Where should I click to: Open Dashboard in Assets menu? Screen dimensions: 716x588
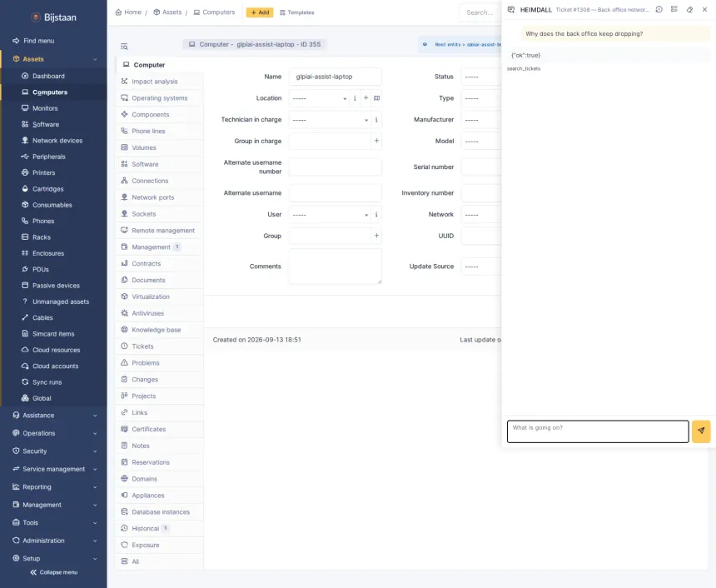coord(54,76)
